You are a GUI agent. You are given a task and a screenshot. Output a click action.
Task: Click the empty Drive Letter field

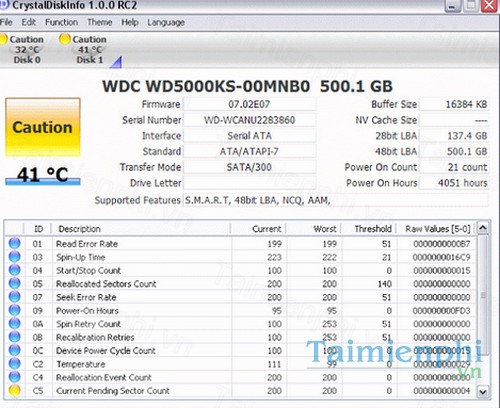(249, 183)
